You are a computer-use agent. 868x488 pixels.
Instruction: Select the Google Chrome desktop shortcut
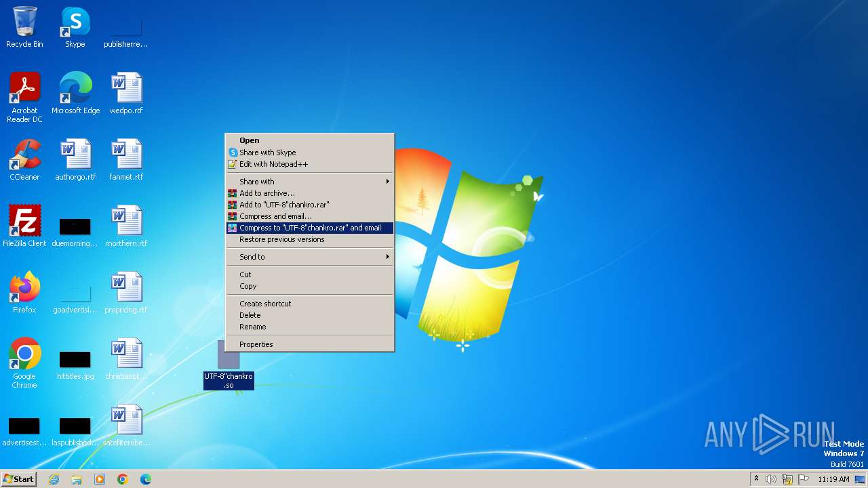[x=24, y=363]
